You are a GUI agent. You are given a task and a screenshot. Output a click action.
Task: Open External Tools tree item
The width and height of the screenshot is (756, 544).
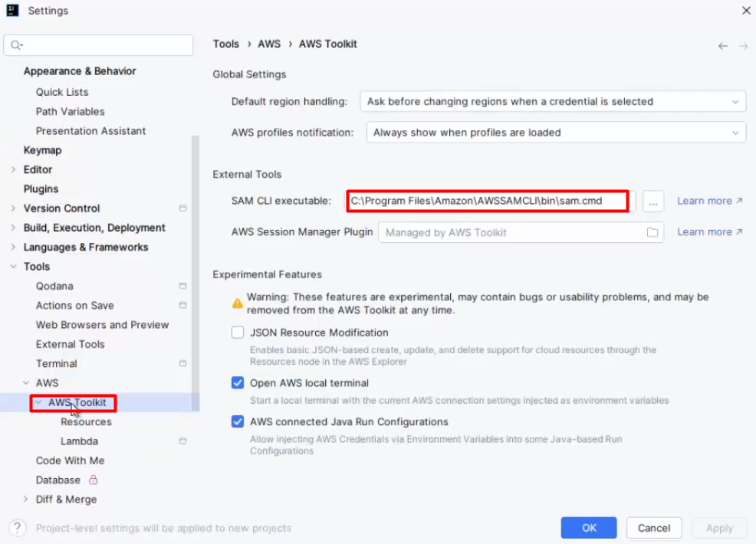click(x=71, y=344)
